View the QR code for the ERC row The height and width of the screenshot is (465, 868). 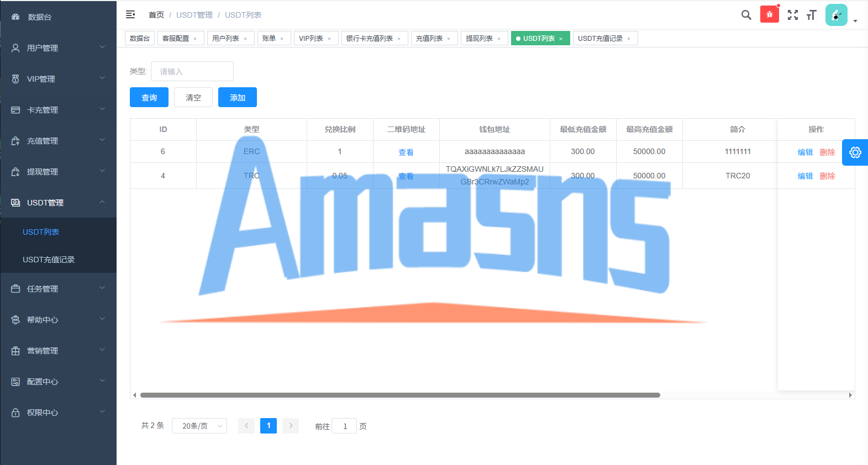coord(406,152)
